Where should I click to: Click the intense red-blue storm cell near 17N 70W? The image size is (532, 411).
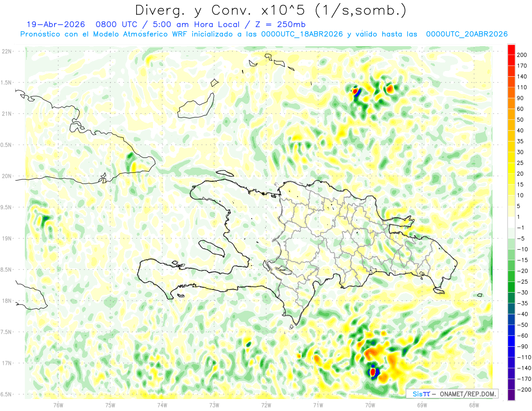[373, 371]
